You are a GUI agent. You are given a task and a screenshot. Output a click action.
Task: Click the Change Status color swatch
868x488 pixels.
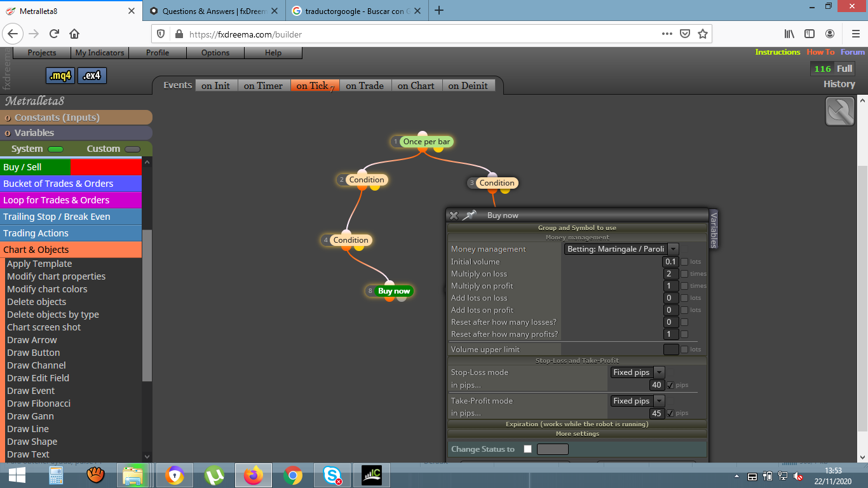tap(553, 449)
